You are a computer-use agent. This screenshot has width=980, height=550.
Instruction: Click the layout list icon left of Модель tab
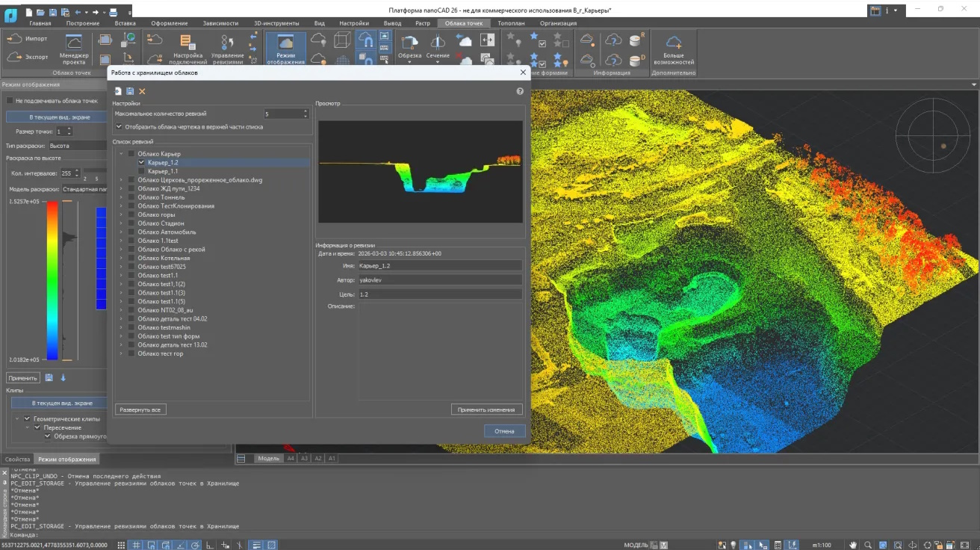click(x=241, y=458)
